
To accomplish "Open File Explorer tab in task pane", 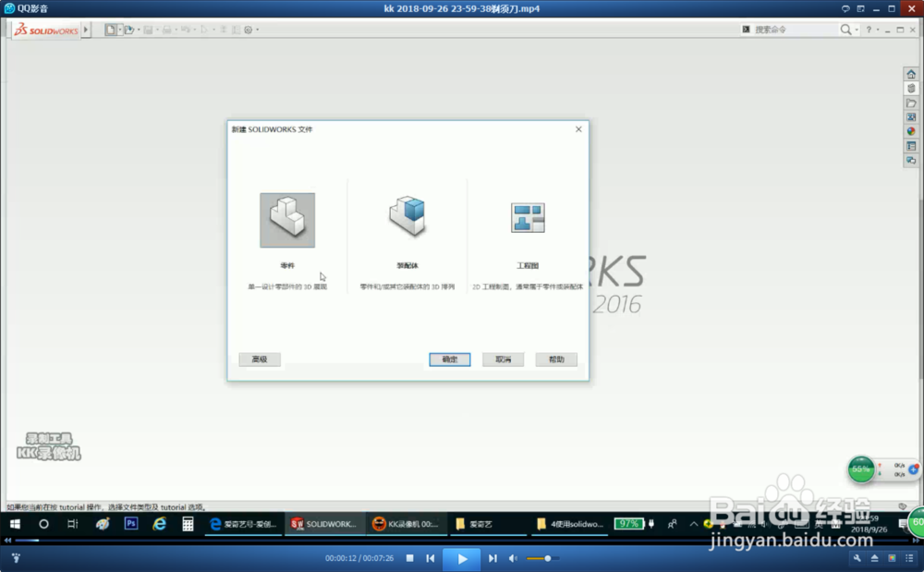I will pyautogui.click(x=911, y=103).
